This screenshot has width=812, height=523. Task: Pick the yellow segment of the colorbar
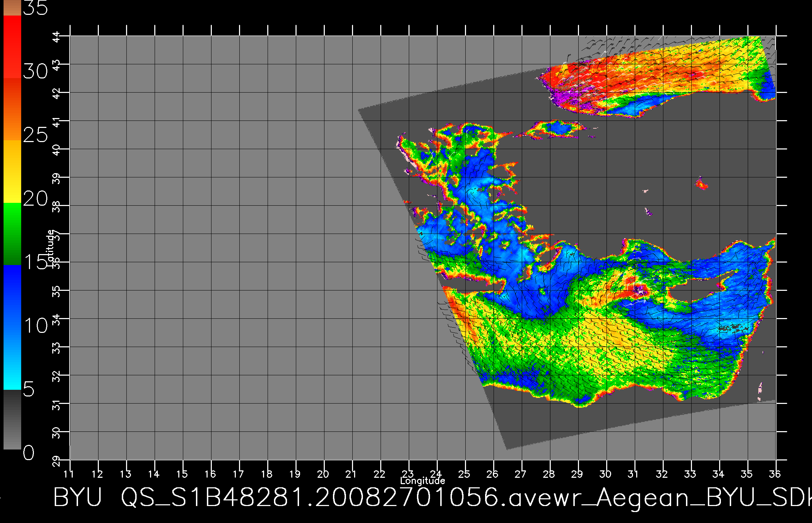pyautogui.click(x=12, y=172)
